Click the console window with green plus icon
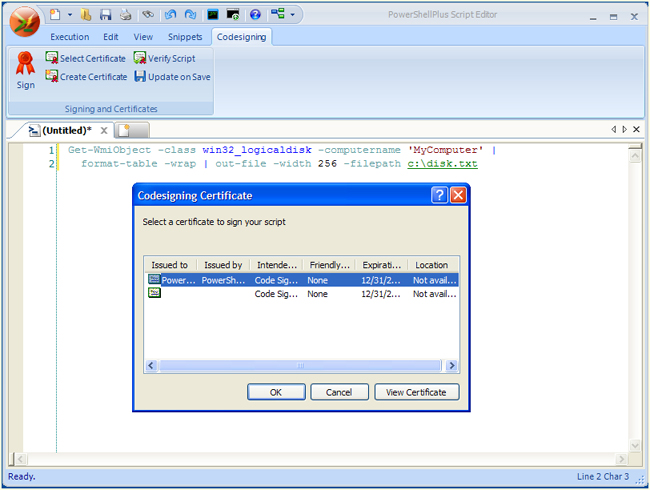The width and height of the screenshot is (650, 490). point(233,15)
